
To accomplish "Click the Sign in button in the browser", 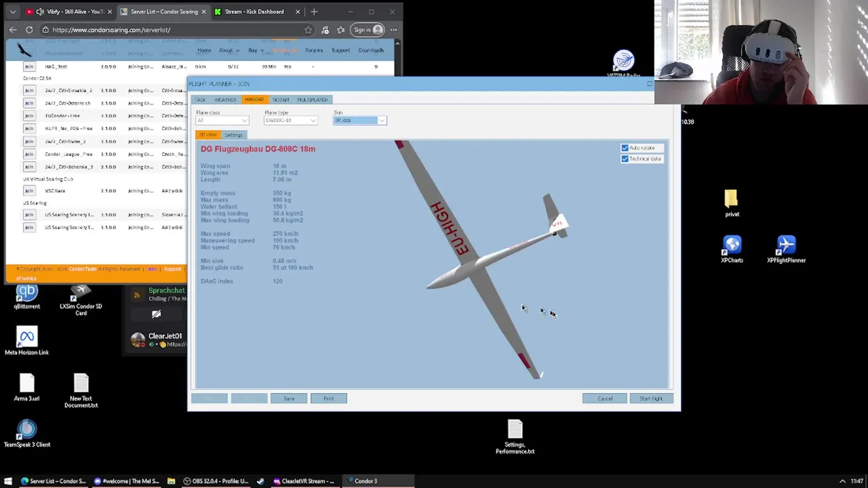I will (368, 30).
